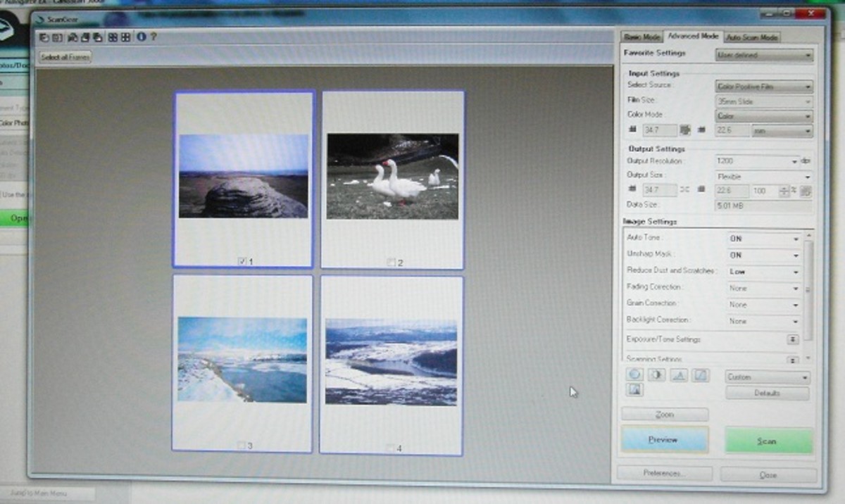Switch to thumbnail view mode

[114, 39]
